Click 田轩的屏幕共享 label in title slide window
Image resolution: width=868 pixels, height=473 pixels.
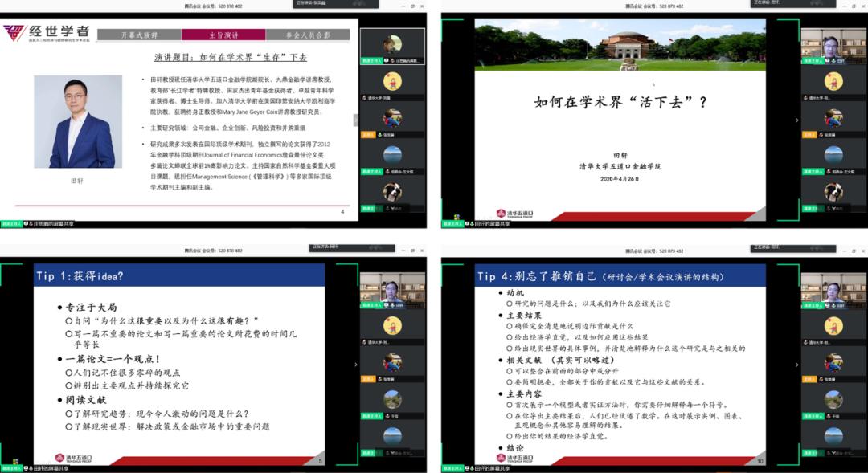point(492,224)
